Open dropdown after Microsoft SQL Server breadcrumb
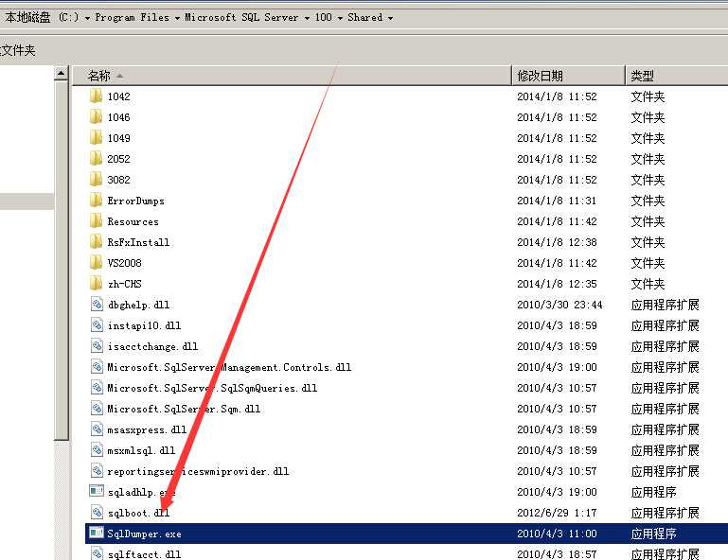 [x=307, y=18]
